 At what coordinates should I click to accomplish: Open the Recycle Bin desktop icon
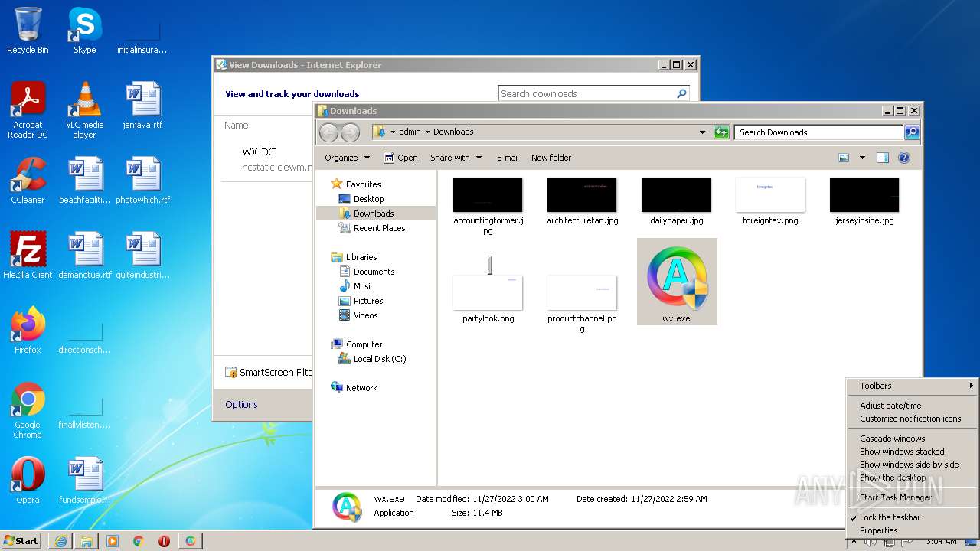[28, 31]
